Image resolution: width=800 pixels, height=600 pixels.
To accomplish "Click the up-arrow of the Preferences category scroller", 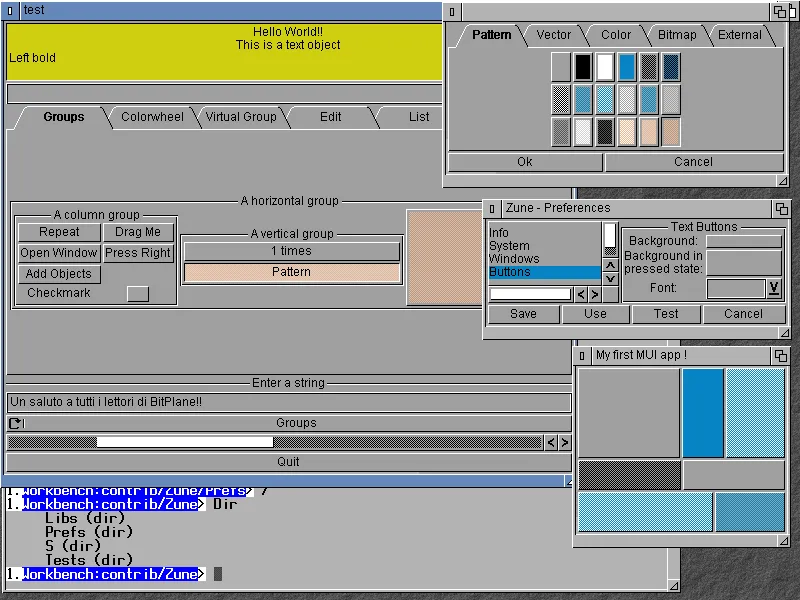I will [610, 264].
